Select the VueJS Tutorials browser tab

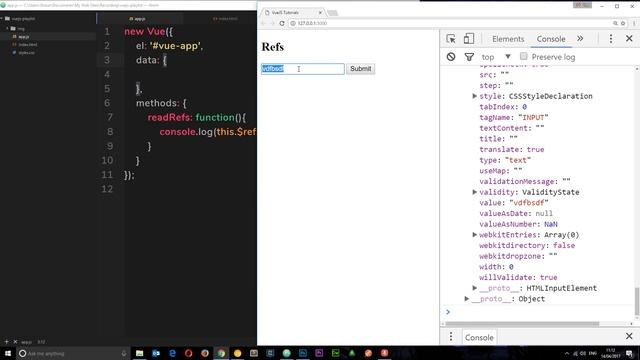(291, 13)
